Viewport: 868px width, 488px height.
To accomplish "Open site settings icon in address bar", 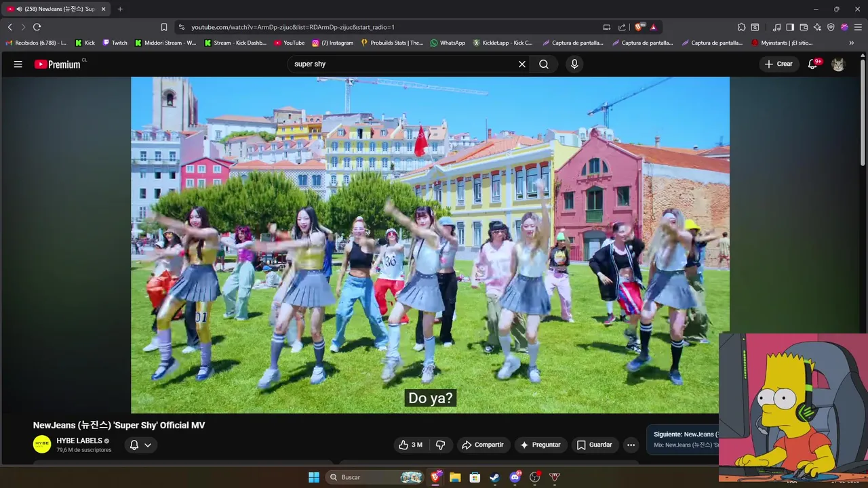I will point(181,27).
